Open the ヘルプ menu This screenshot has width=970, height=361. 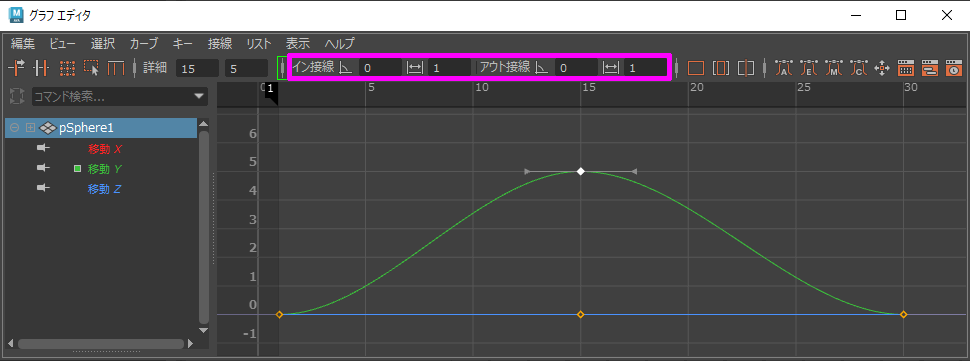point(340,44)
